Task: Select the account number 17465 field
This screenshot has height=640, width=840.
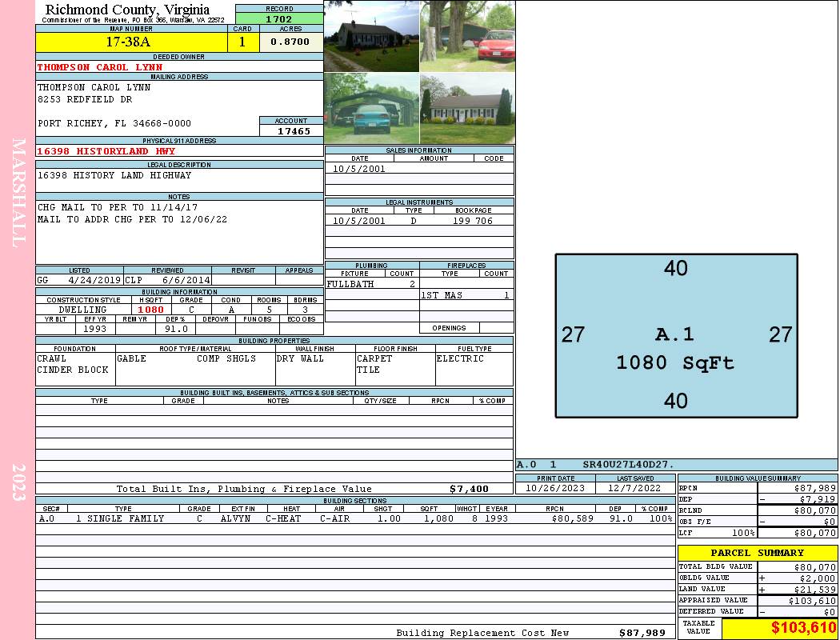Action: pos(293,130)
